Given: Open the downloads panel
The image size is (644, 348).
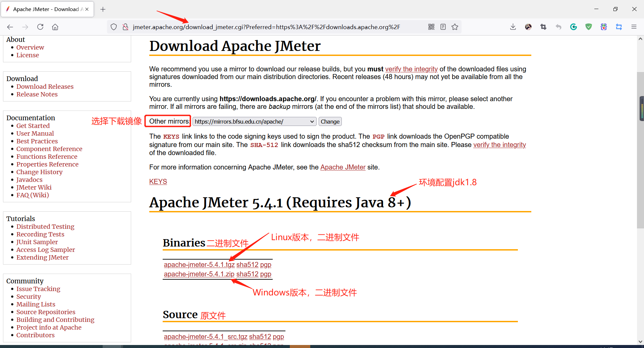Looking at the screenshot, I should (x=513, y=27).
